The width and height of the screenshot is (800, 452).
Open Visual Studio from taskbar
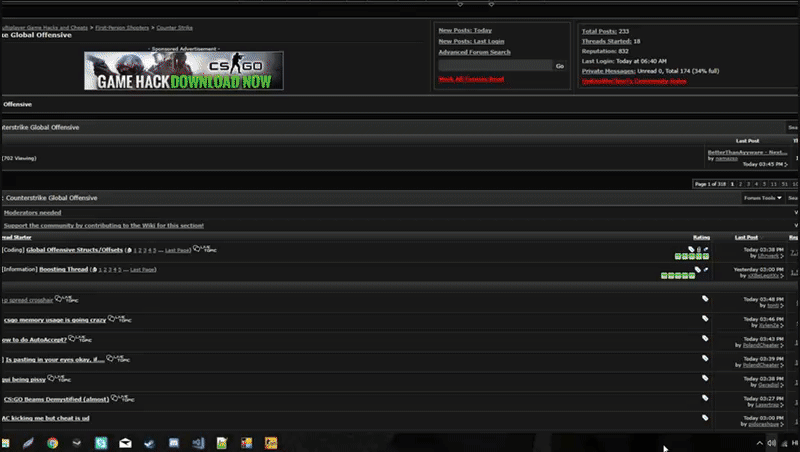pyautogui.click(x=198, y=443)
